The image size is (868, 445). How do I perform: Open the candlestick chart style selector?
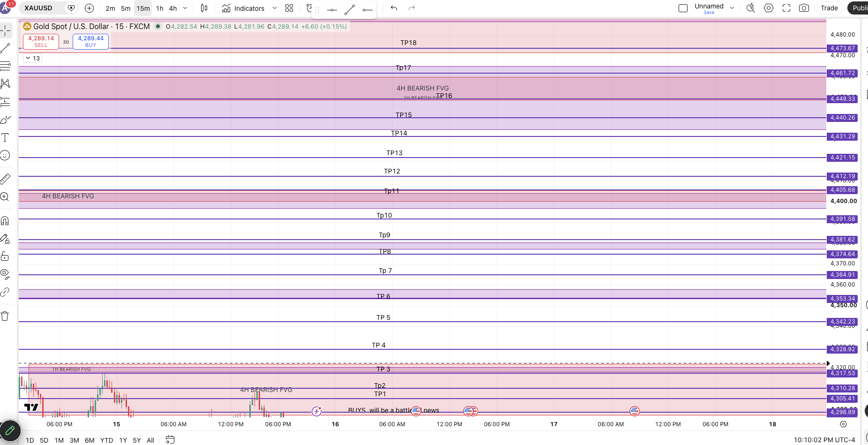tap(204, 8)
